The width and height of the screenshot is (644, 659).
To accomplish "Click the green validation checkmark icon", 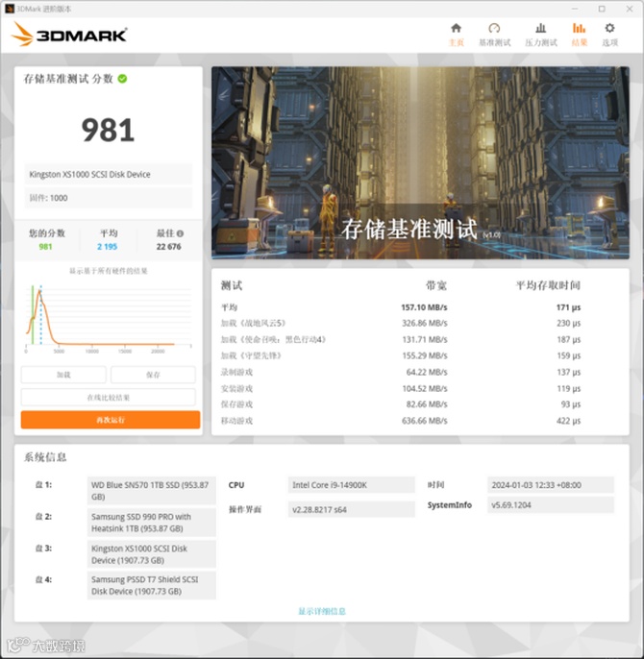I will pos(122,79).
